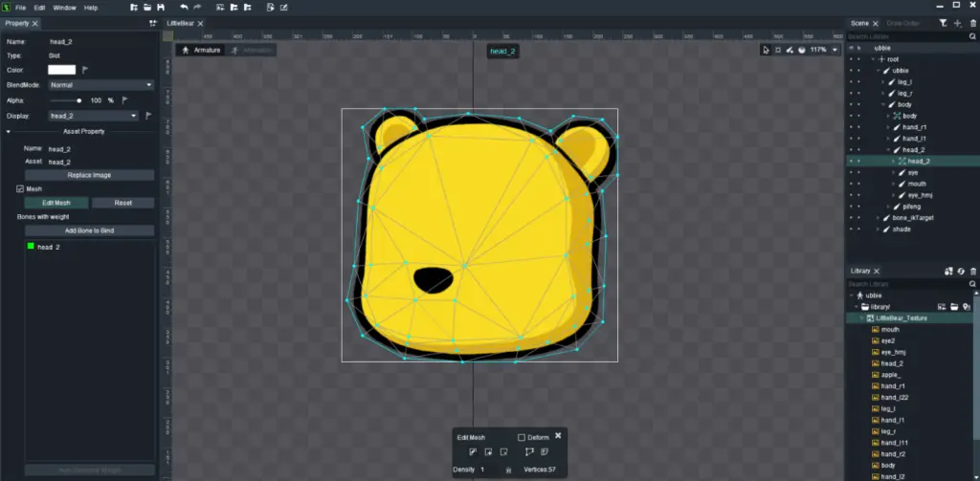Open the Display head_2 dropdown

point(93,116)
